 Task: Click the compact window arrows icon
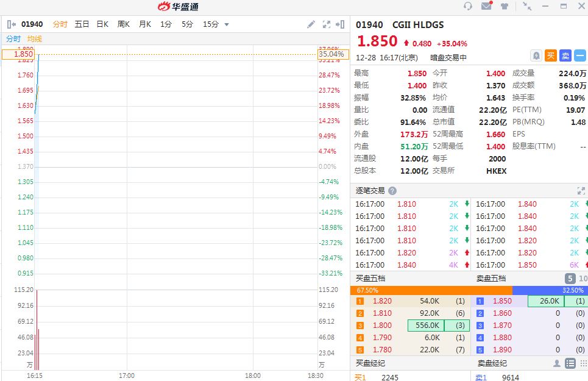tap(527, 6)
